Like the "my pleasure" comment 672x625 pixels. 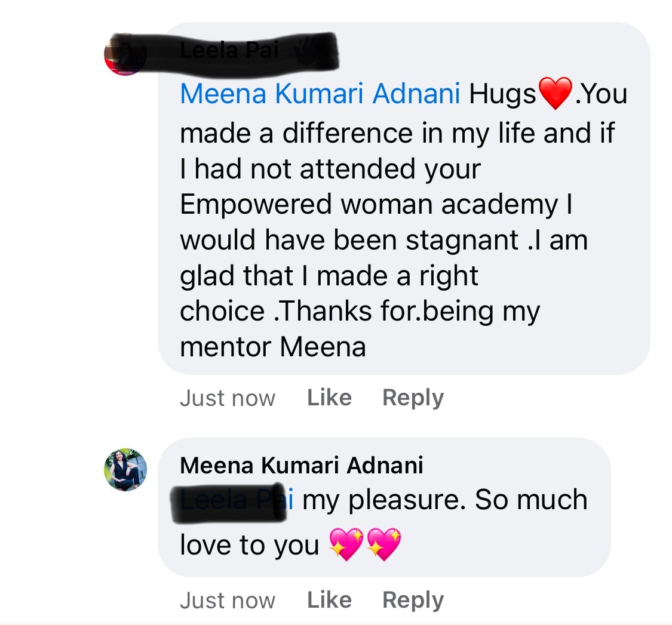[x=329, y=600]
